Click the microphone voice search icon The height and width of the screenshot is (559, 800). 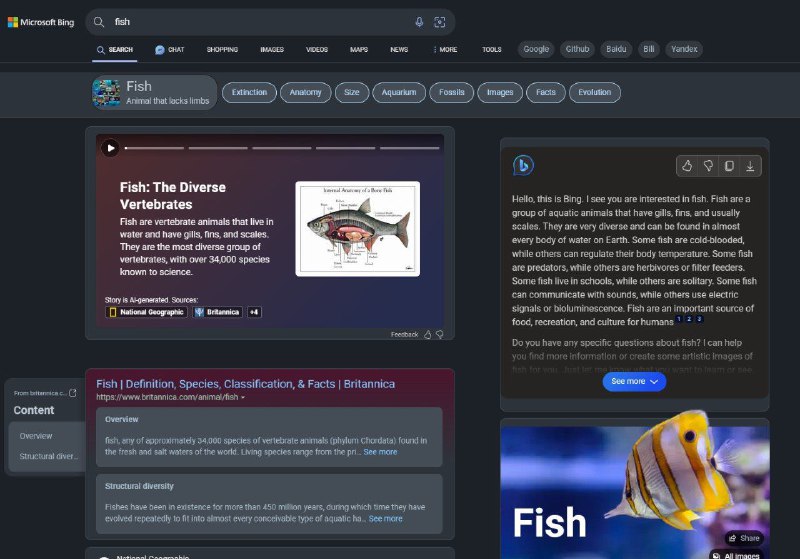(x=419, y=22)
